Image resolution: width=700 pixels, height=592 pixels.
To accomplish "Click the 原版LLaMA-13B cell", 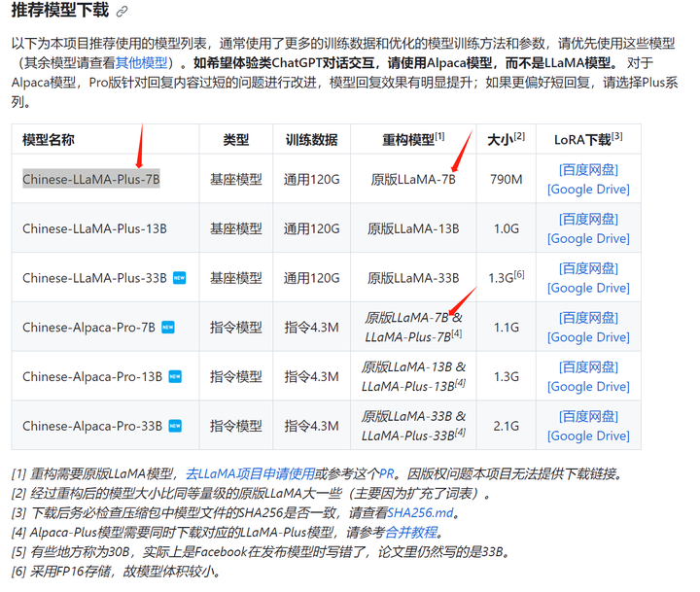I will click(413, 228).
